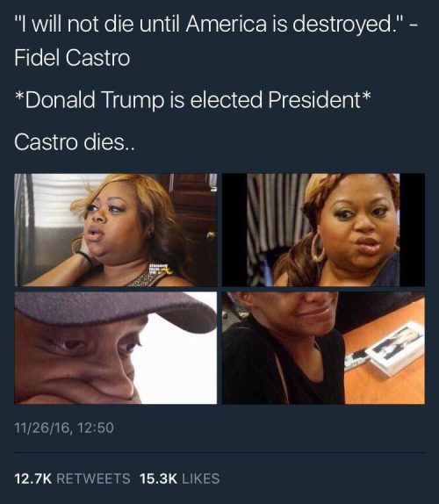Click the "Castro dies.." text line
Screen dimensions: 439x504
click(x=76, y=141)
